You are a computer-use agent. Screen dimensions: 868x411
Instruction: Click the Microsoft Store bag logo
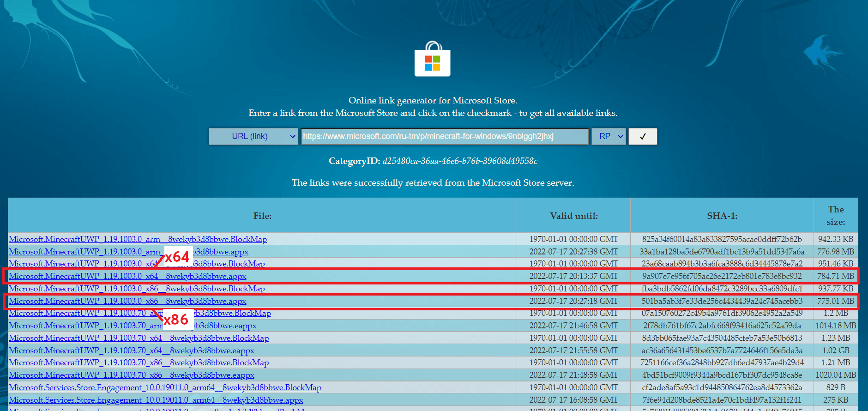[432, 59]
